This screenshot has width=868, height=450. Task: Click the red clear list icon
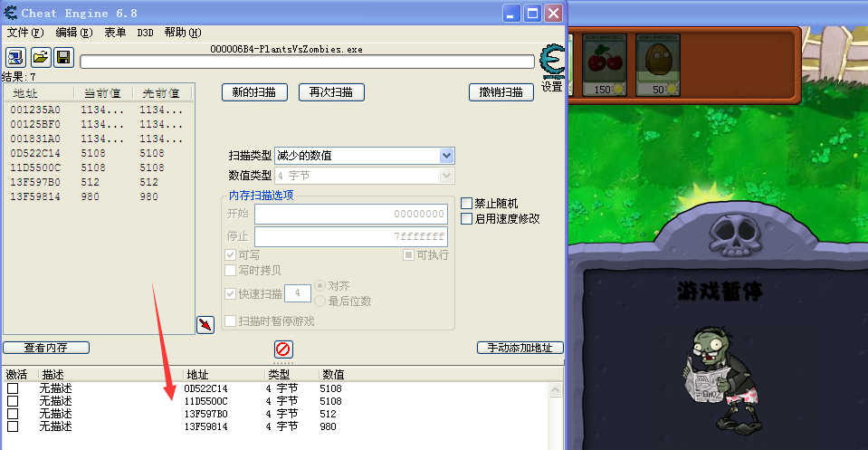tap(283, 349)
